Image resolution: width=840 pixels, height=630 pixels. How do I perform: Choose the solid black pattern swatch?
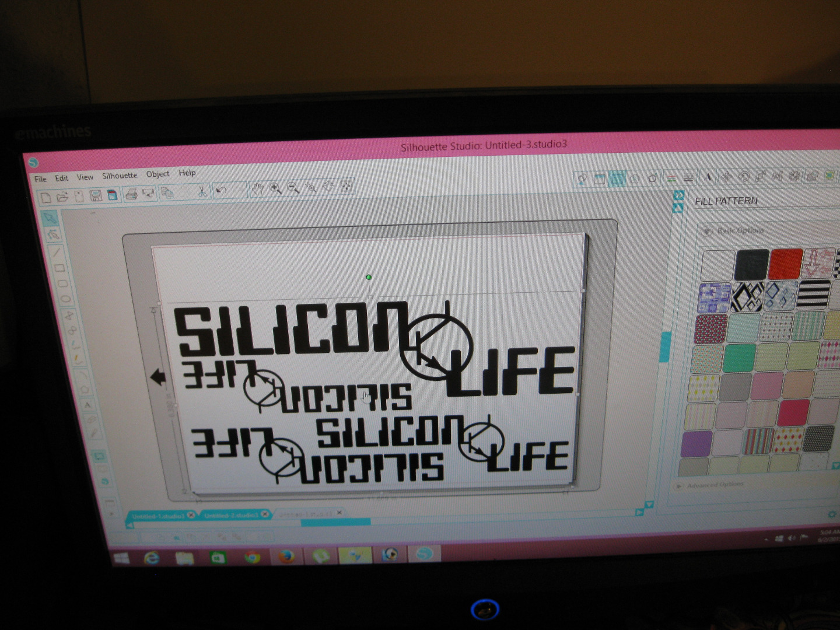752,265
